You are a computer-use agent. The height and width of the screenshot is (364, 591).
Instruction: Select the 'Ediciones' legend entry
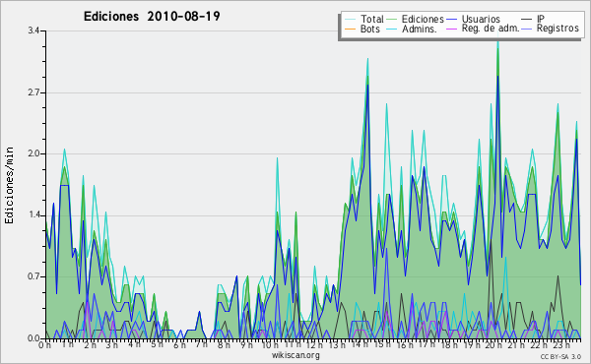coord(423,19)
